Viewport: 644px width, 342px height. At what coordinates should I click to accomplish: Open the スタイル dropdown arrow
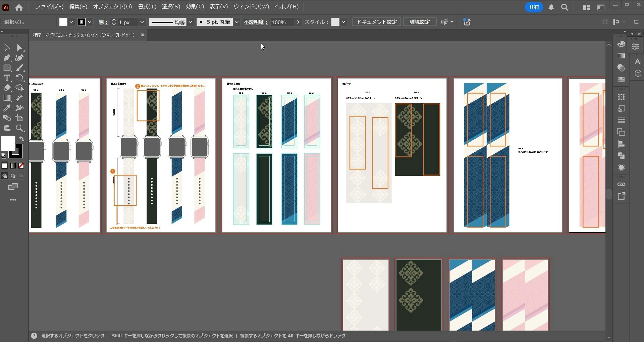[343, 22]
